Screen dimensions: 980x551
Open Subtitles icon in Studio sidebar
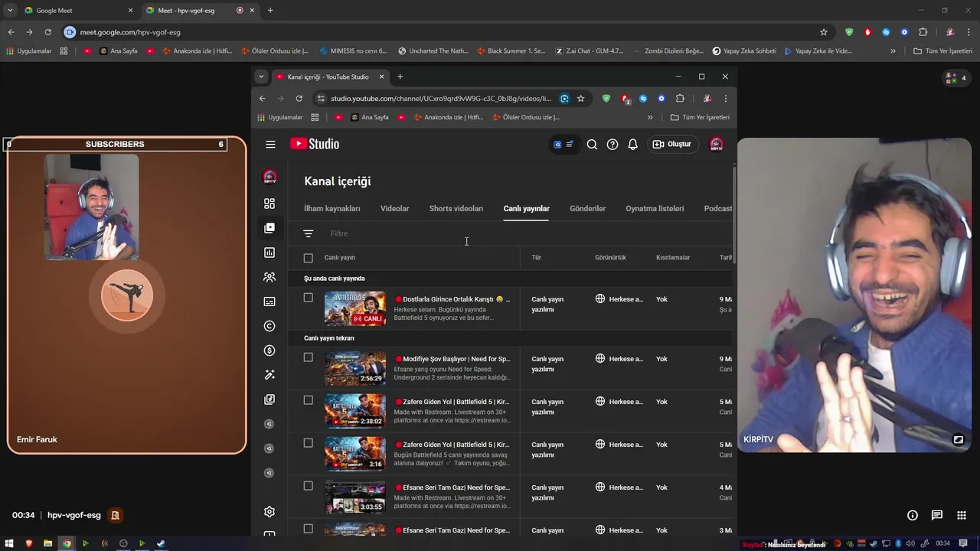click(x=269, y=302)
